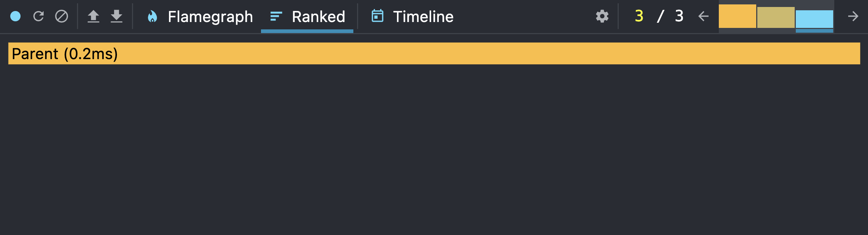The image size is (868, 235).
Task: Click the ranked bars icon beside Ranked
Action: pos(275,16)
